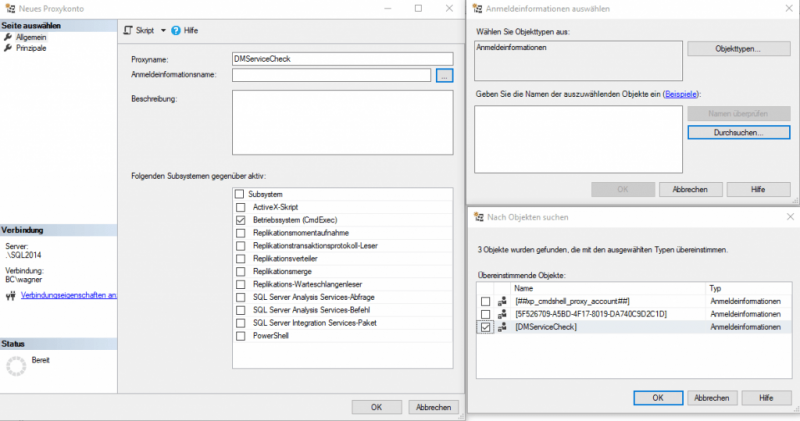Open the Hilfe question mark icon
Viewport: 800px width, 421px height.
click(x=176, y=31)
